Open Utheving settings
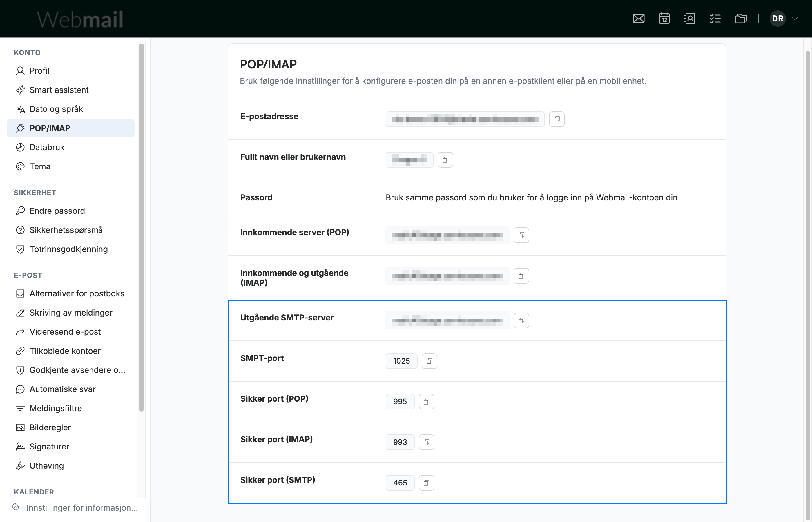The width and height of the screenshot is (812, 522). [70, 466]
